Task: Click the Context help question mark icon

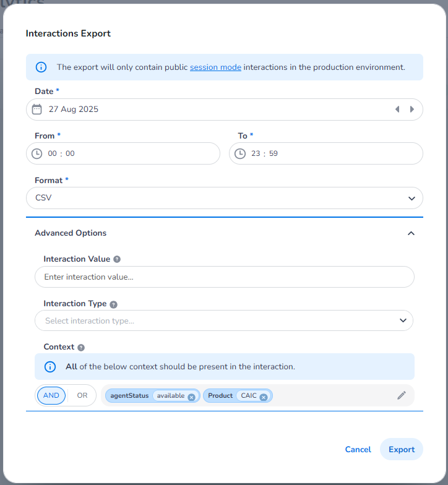Action: 81,348
